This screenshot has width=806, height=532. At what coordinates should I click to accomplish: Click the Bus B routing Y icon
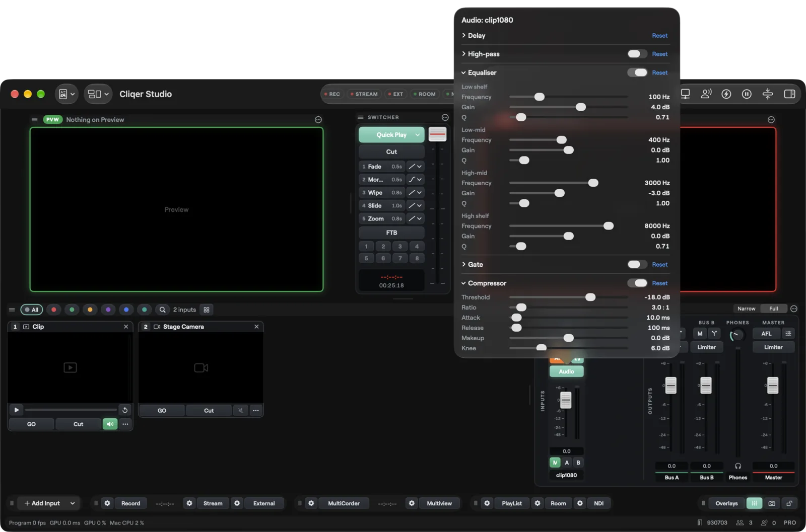click(714, 334)
